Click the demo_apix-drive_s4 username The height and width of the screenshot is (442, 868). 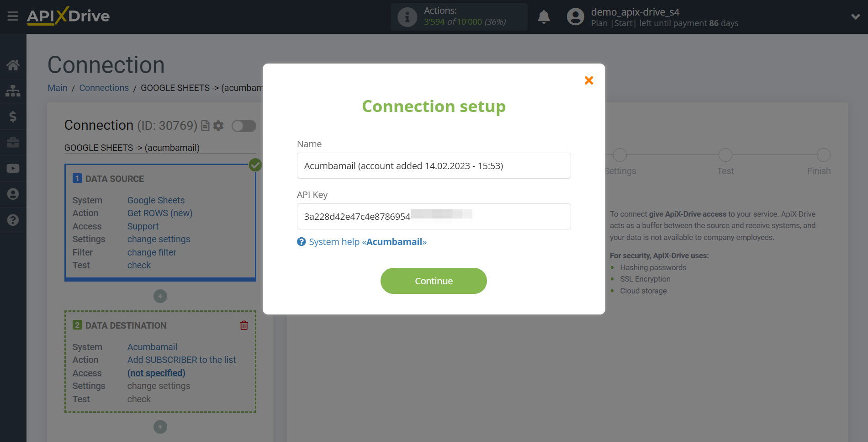[x=635, y=12]
